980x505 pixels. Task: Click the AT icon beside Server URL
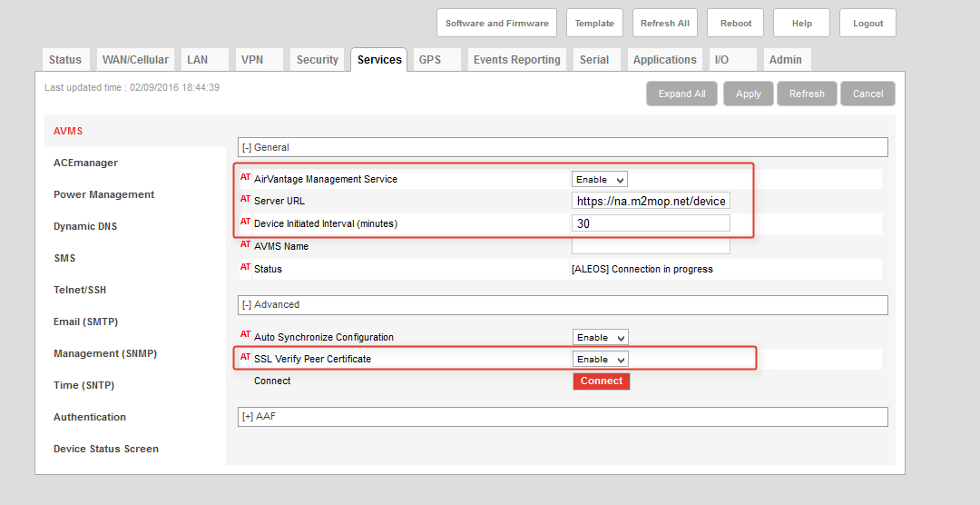[245, 200]
